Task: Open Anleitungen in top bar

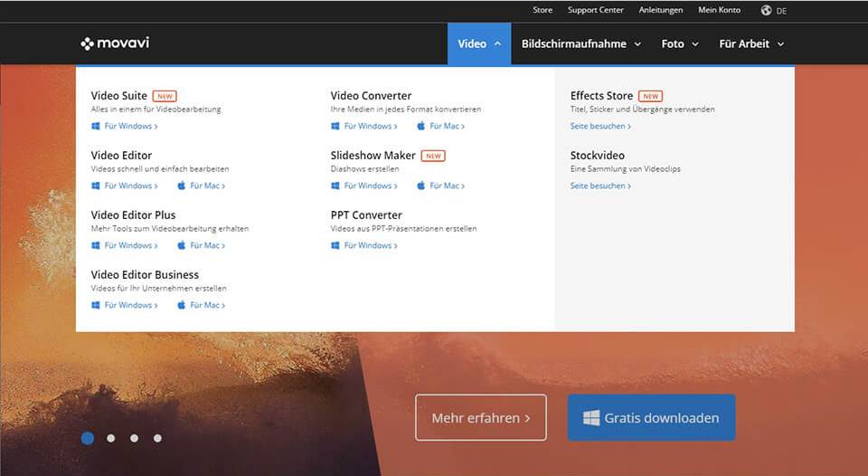Action: (660, 10)
